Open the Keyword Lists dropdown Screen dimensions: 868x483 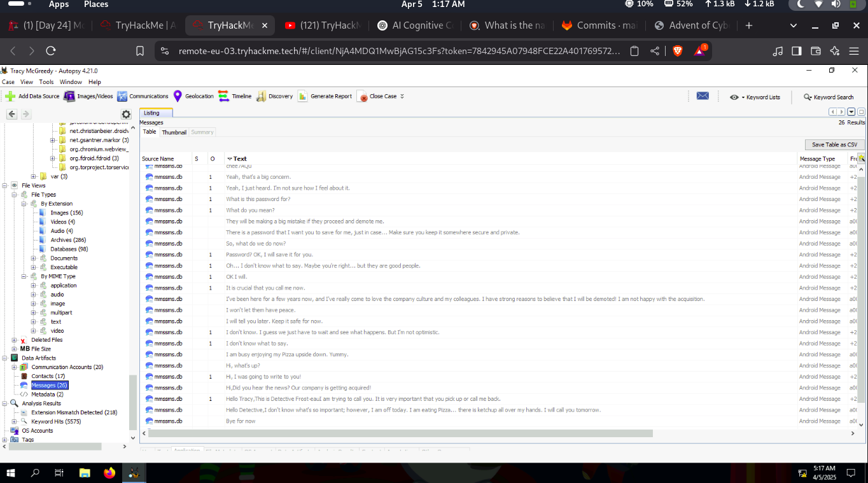(x=755, y=97)
